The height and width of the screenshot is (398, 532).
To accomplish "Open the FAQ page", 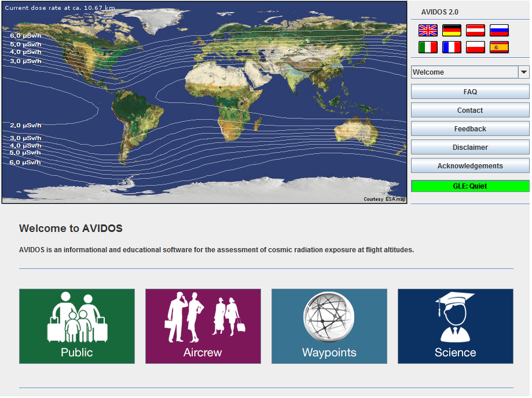I will [470, 92].
